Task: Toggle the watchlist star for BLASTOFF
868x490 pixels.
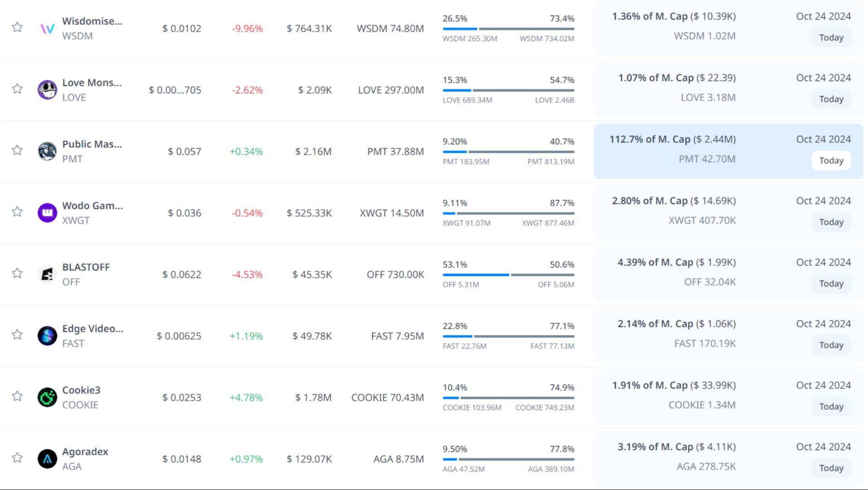Action: (x=17, y=273)
